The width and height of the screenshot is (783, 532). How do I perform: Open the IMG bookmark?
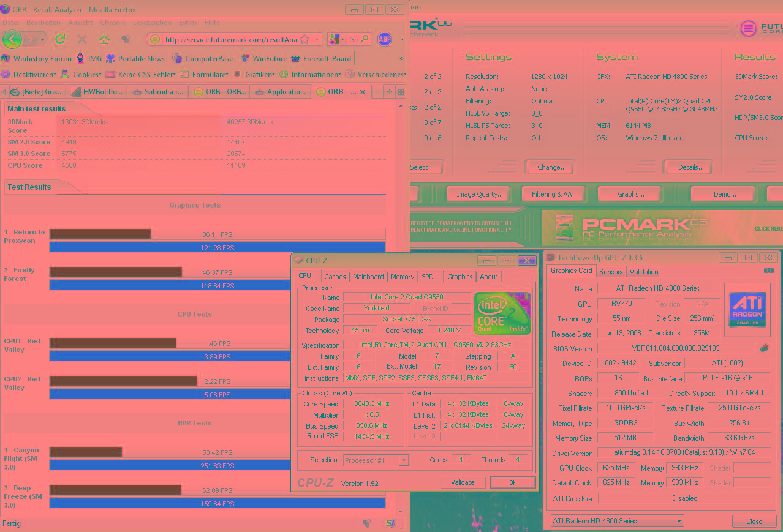pyautogui.click(x=89, y=59)
